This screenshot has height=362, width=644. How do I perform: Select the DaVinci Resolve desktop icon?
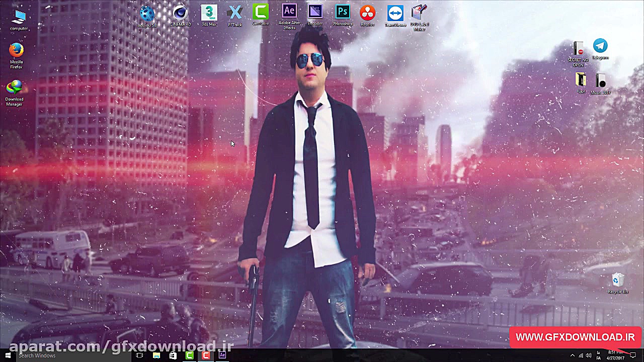click(367, 13)
